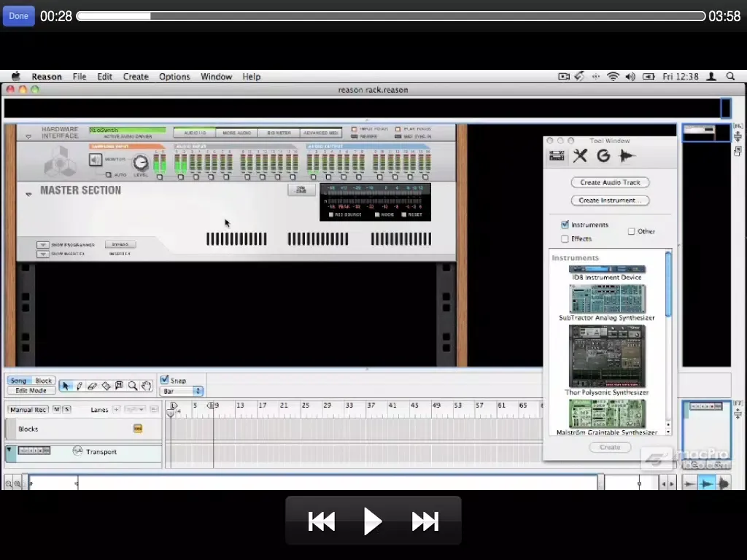The width and height of the screenshot is (747, 560).
Task: Select the Thor Polysonic Synthesizer thumbnail
Action: pyautogui.click(x=607, y=356)
